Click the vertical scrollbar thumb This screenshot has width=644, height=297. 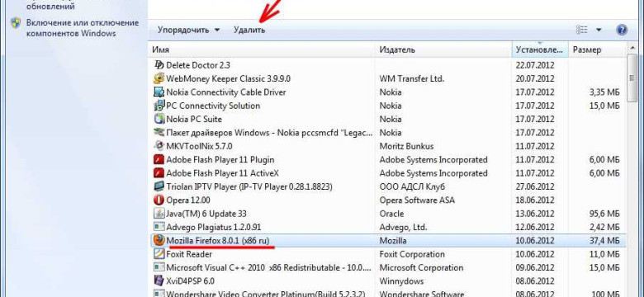click(x=632, y=78)
